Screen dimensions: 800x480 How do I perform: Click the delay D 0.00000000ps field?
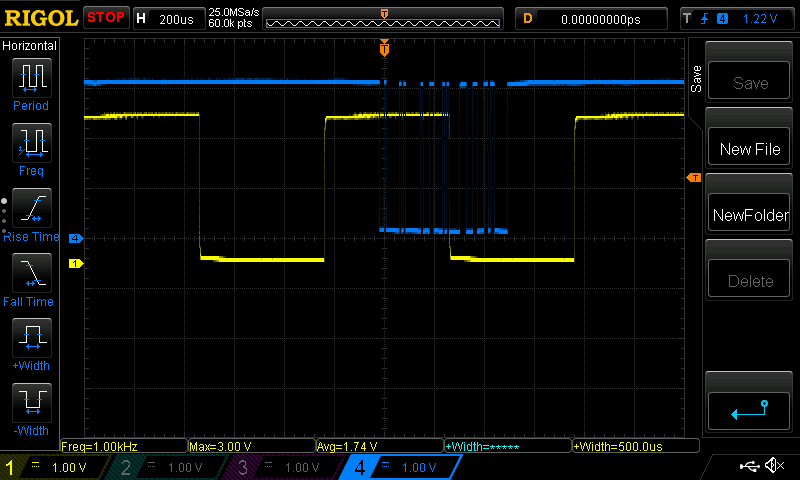[591, 19]
